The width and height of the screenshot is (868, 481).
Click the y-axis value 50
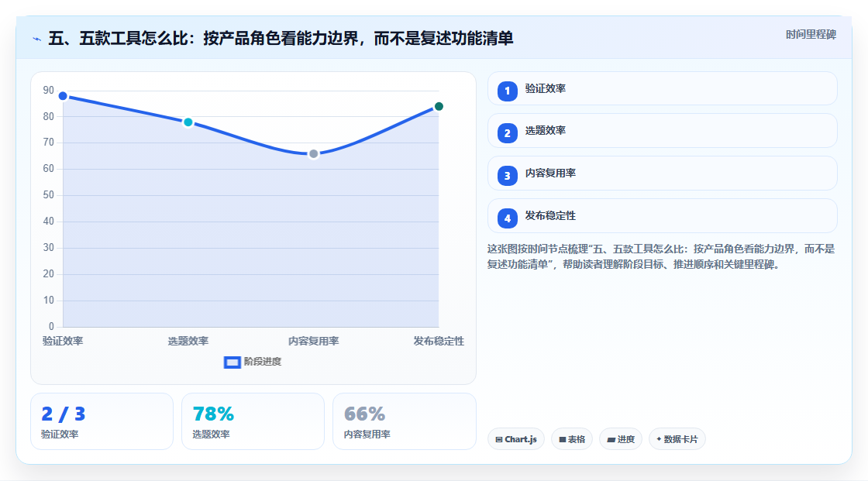[49, 195]
